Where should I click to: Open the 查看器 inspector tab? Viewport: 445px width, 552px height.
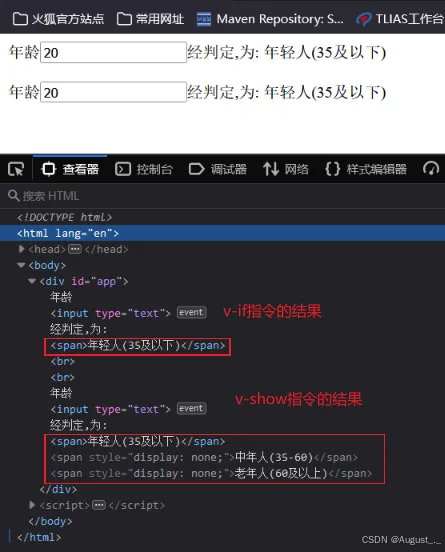(70, 169)
